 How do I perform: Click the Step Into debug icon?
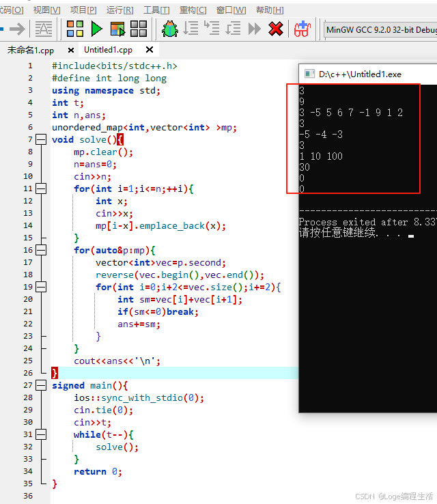(212, 28)
